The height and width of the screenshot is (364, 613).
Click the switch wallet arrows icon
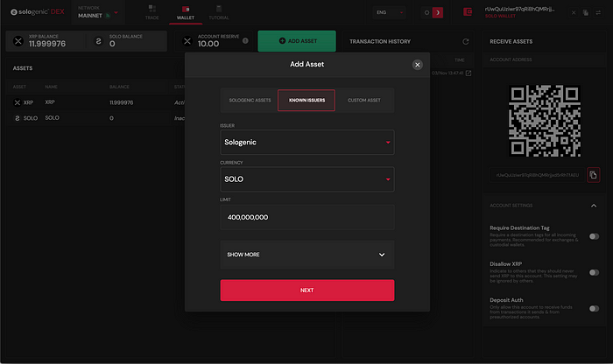point(598,12)
